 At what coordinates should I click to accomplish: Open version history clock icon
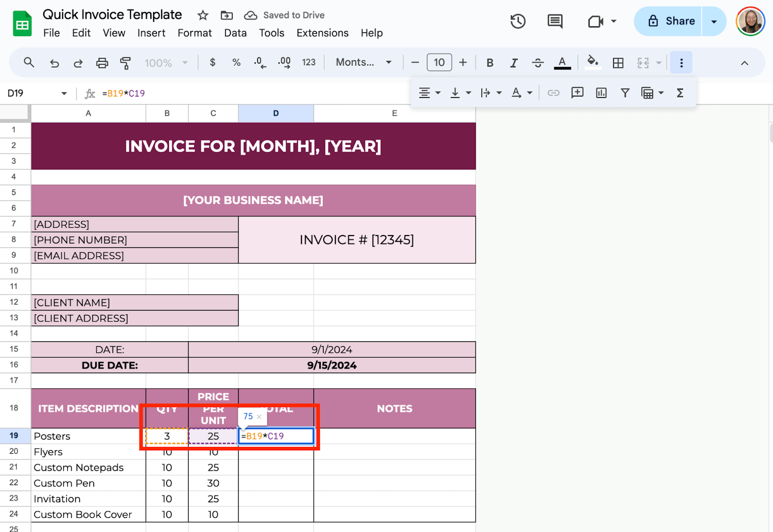[518, 21]
